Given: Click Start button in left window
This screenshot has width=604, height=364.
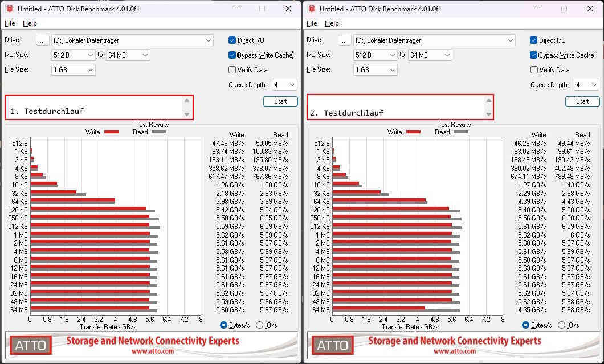Looking at the screenshot, I should coord(280,101).
